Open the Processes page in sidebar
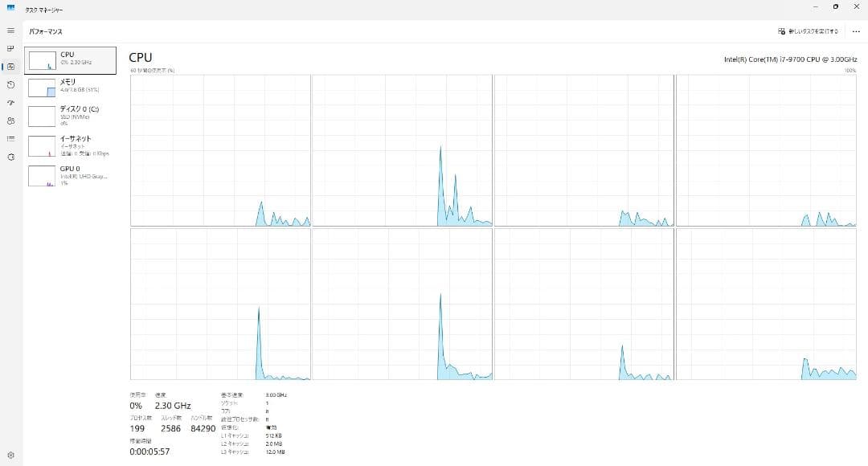 click(x=10, y=48)
